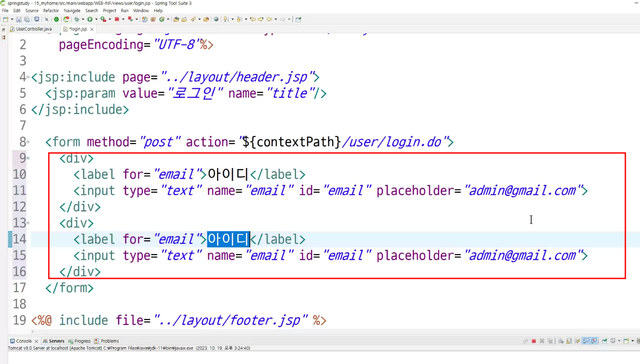
Task: Open the Window menu
Action: tap(141, 11)
